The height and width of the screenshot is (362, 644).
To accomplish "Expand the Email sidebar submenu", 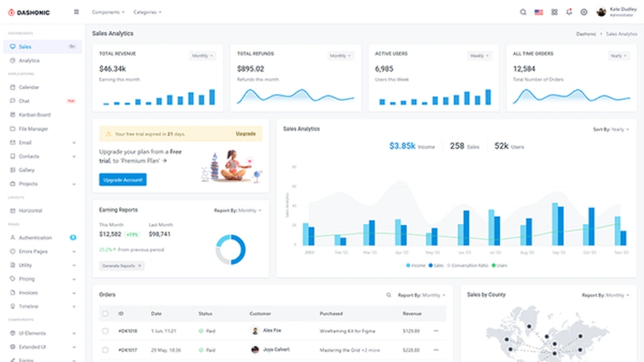I will tap(74, 143).
